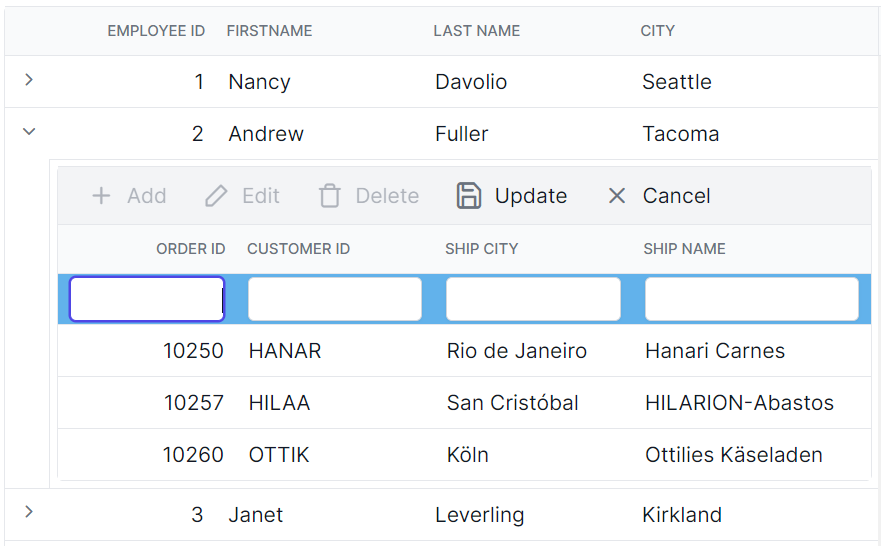The height and width of the screenshot is (546, 881).
Task: Focus the Ship Name input field
Action: [752, 299]
